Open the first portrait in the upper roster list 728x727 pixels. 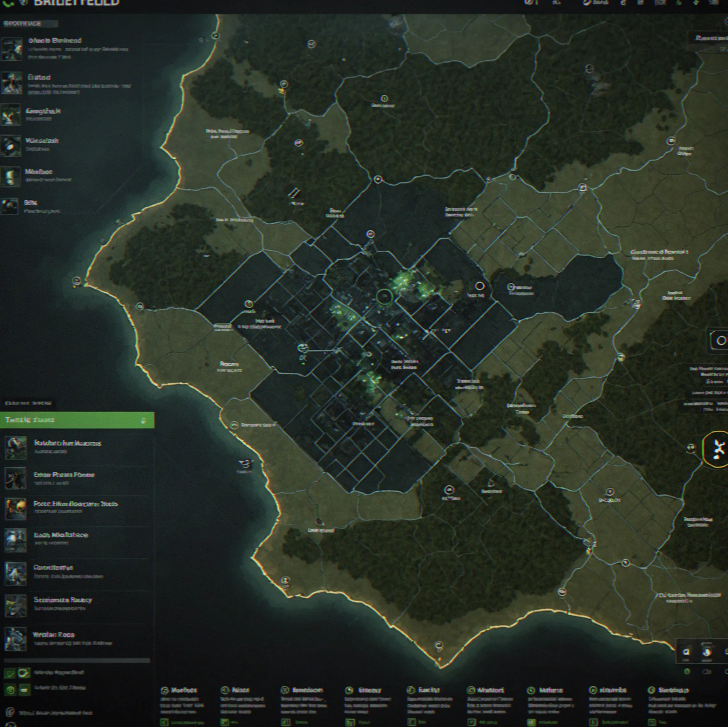[x=11, y=48]
